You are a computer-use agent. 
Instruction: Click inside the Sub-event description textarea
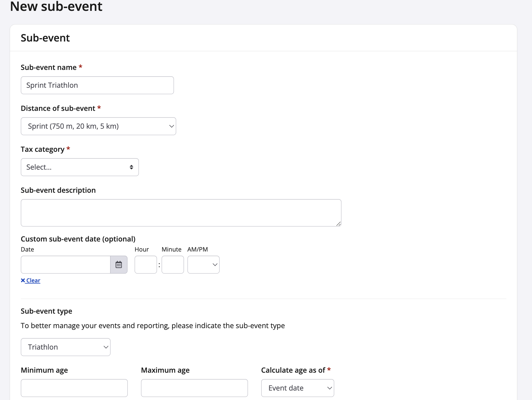(181, 213)
